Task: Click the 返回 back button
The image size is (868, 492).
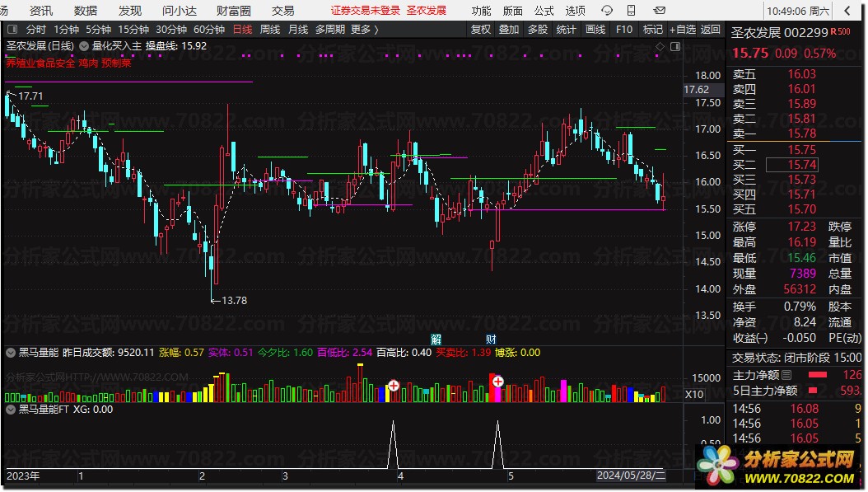Action: click(710, 30)
